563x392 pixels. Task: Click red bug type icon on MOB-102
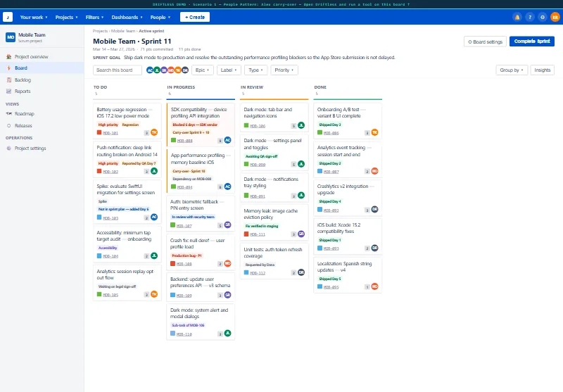[x=99, y=171]
